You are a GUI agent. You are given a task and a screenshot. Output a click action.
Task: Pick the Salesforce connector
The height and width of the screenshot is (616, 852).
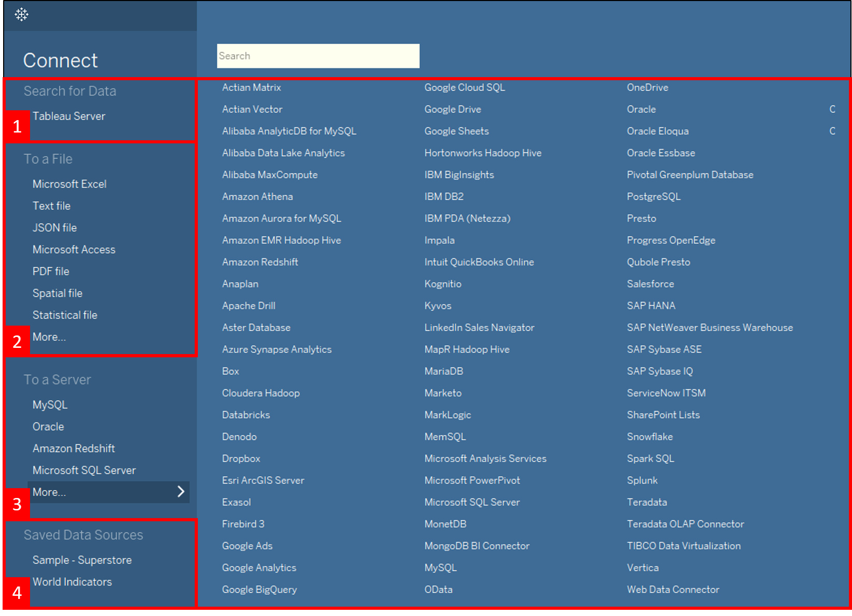(x=650, y=284)
